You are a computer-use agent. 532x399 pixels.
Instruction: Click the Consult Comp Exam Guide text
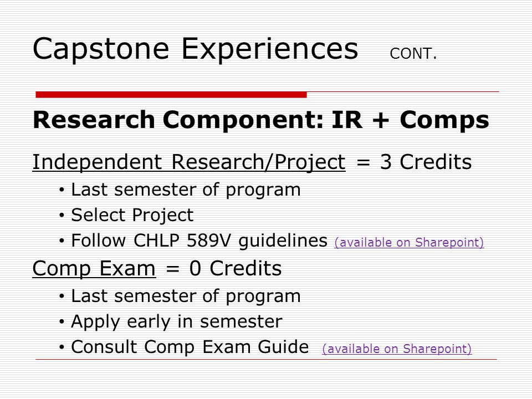[190, 347]
